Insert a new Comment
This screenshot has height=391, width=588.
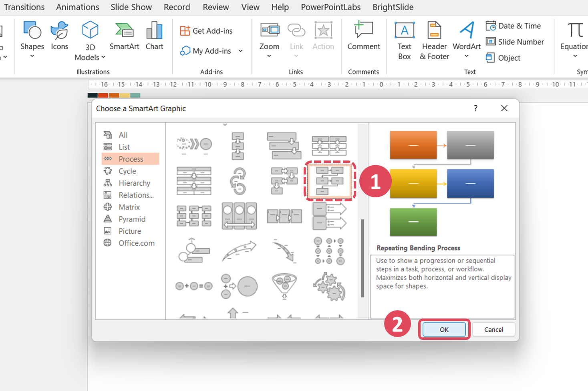coord(364,36)
